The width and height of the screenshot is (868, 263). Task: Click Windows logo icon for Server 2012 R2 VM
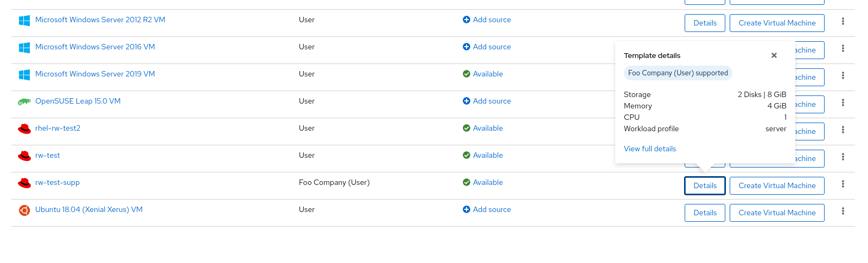(24, 21)
